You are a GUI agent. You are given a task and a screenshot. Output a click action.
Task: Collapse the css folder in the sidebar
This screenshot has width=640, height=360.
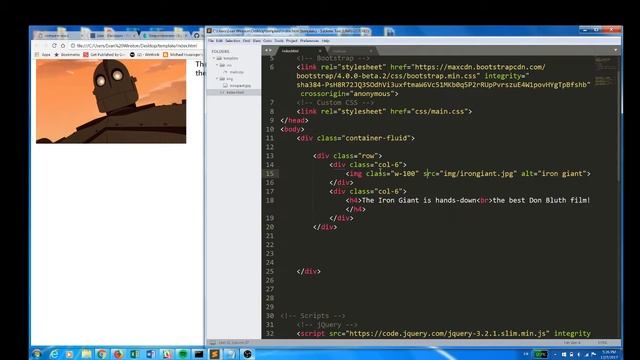click(217, 65)
